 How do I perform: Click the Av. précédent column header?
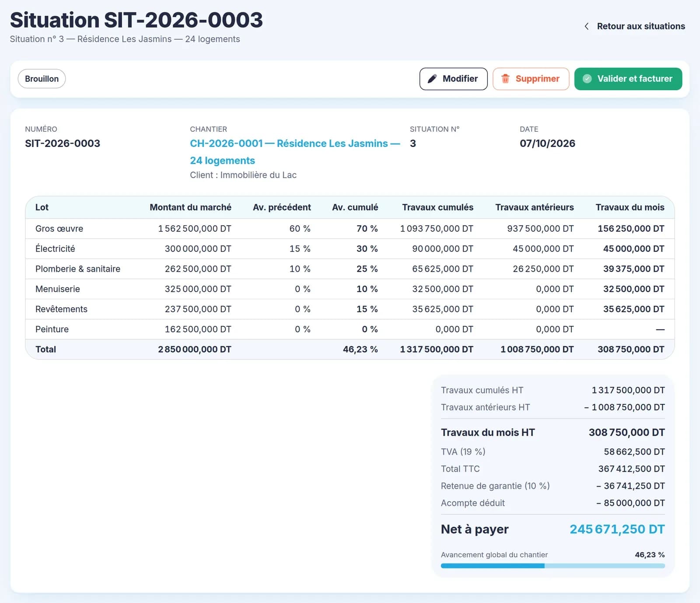coord(282,207)
